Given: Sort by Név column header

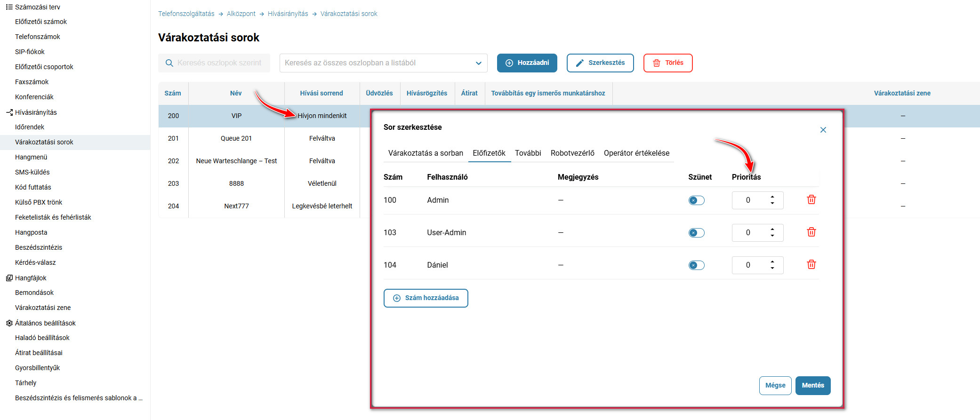Looking at the screenshot, I should point(236,93).
